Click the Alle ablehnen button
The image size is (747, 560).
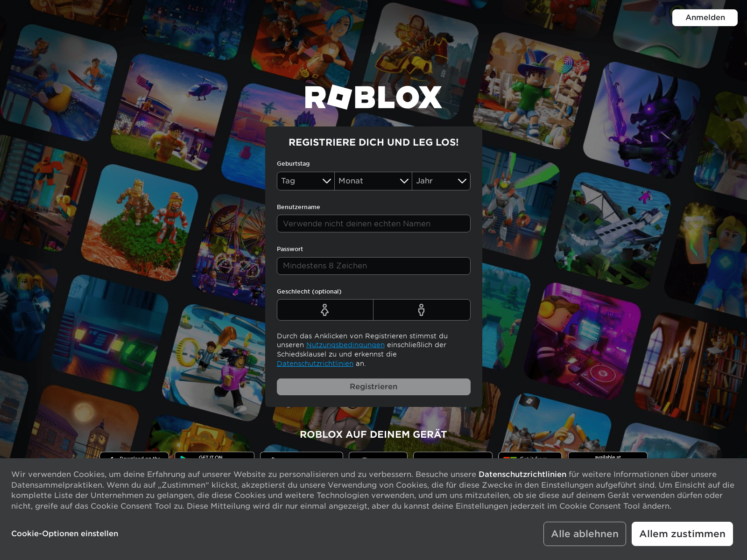585,534
